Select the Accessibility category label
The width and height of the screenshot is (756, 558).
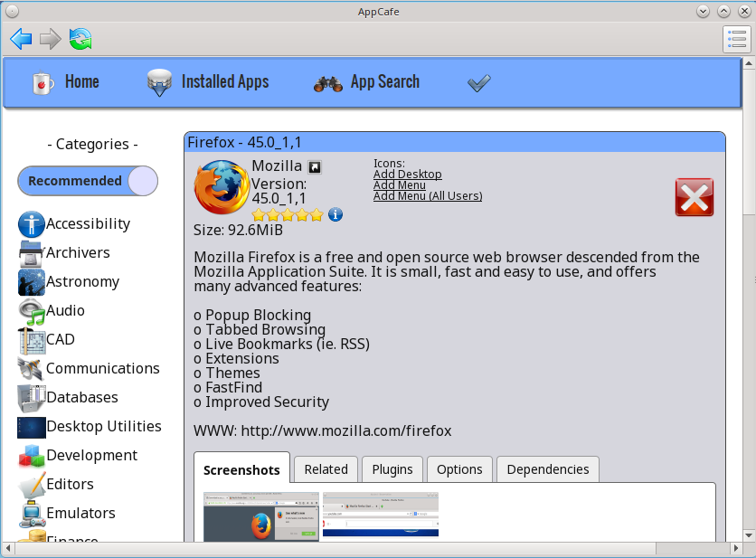click(x=89, y=223)
